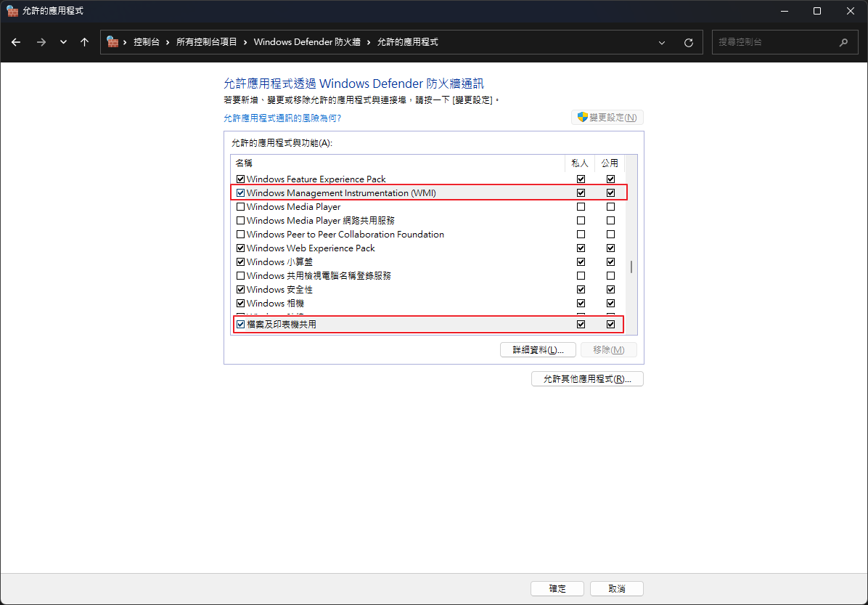Screen dimensions: 868x605
Task: Click the 名稱 column header
Action: (398, 163)
